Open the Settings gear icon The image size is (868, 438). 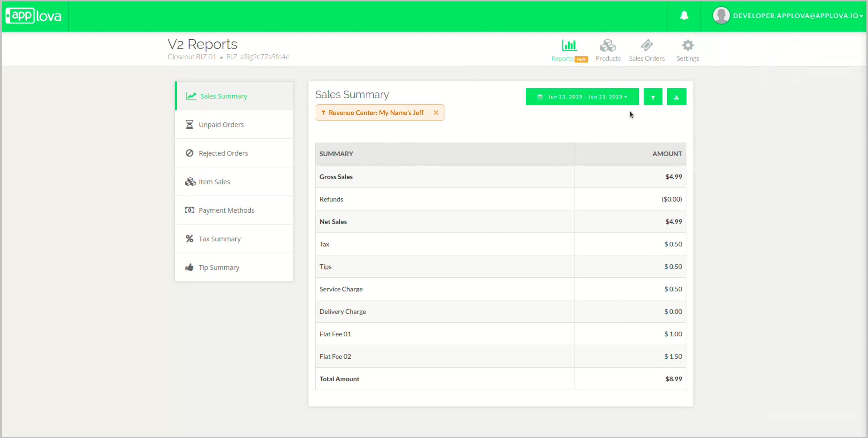[x=688, y=45]
